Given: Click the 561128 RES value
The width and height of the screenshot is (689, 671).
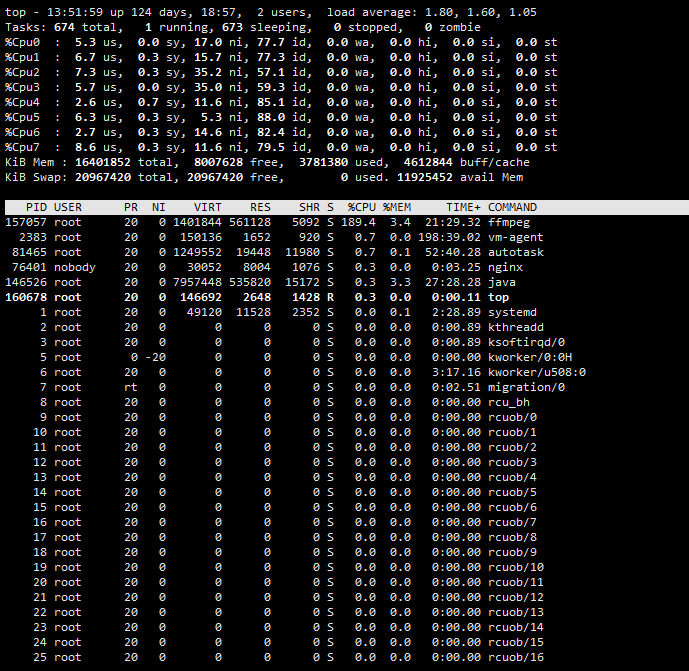Looking at the screenshot, I should click(x=250, y=222).
